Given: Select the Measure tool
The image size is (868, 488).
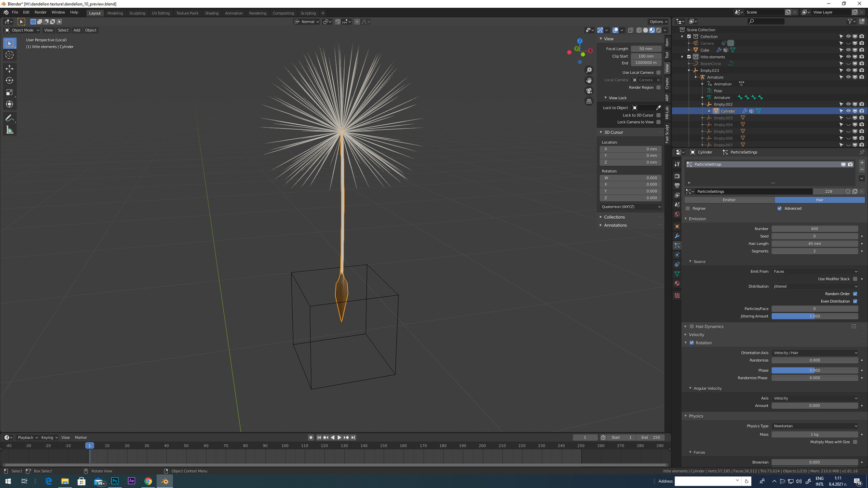Looking at the screenshot, I should (x=10, y=130).
